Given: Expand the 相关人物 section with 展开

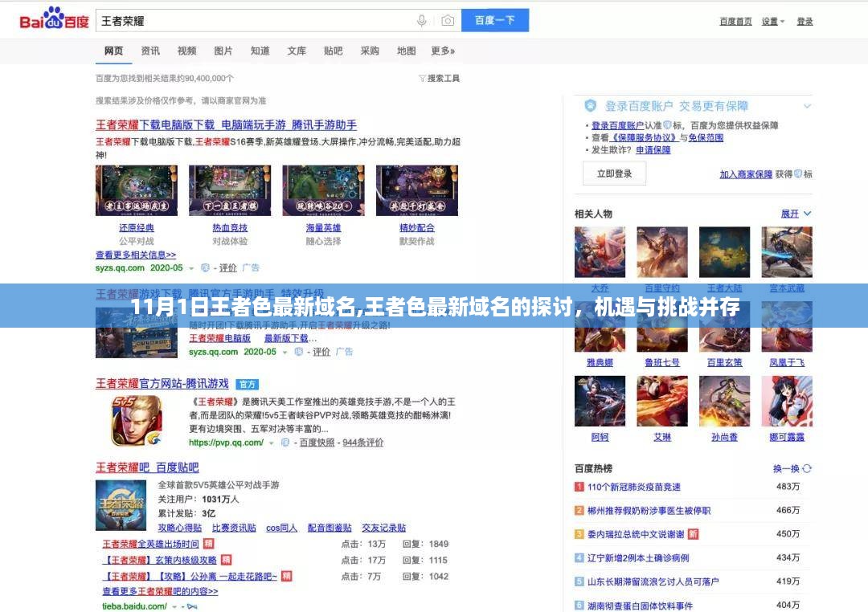Looking at the screenshot, I should [796, 214].
